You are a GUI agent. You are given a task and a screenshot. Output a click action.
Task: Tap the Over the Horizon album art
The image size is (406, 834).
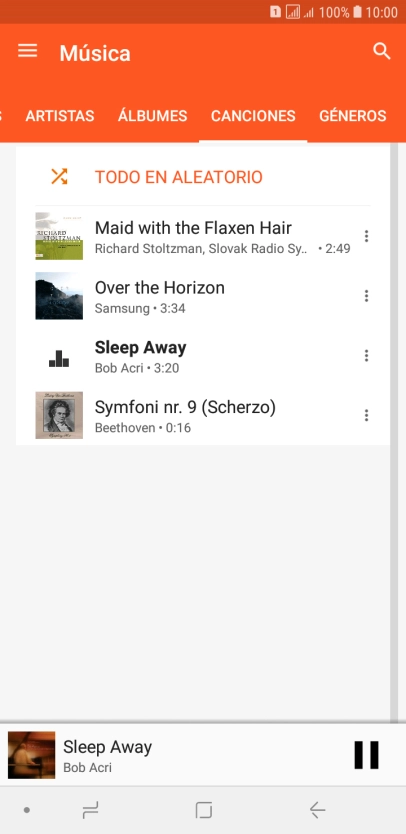click(59, 296)
